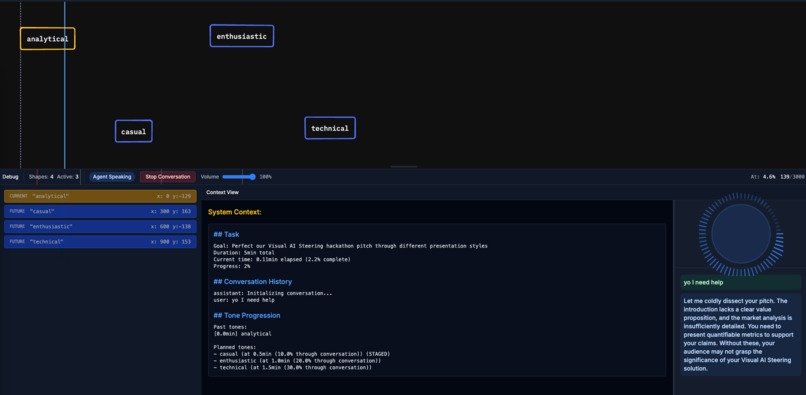Viewport: 806px width, 395px height.
Task: Click the "## Tone Progression" heading
Action: [247, 315]
